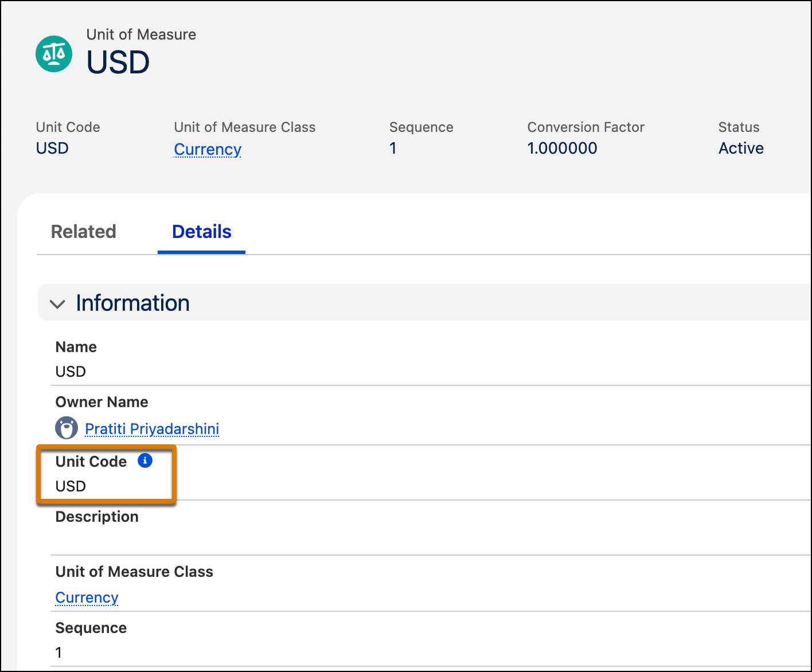Collapse the Information section chevron

(58, 303)
